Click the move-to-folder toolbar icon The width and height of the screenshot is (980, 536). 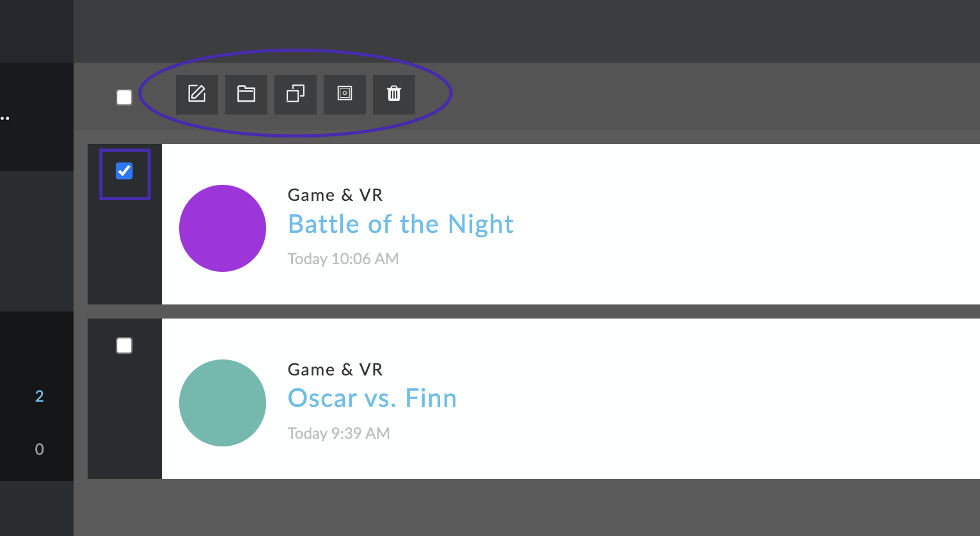click(x=246, y=94)
